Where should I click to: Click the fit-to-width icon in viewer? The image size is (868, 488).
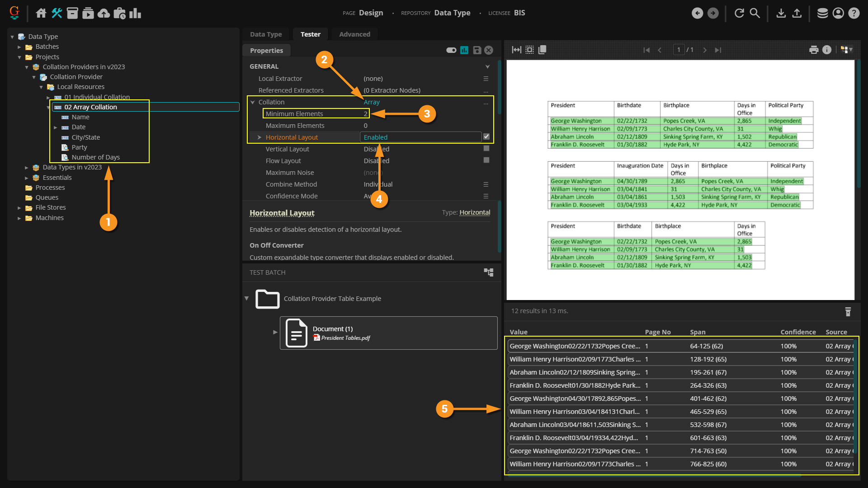coord(516,50)
